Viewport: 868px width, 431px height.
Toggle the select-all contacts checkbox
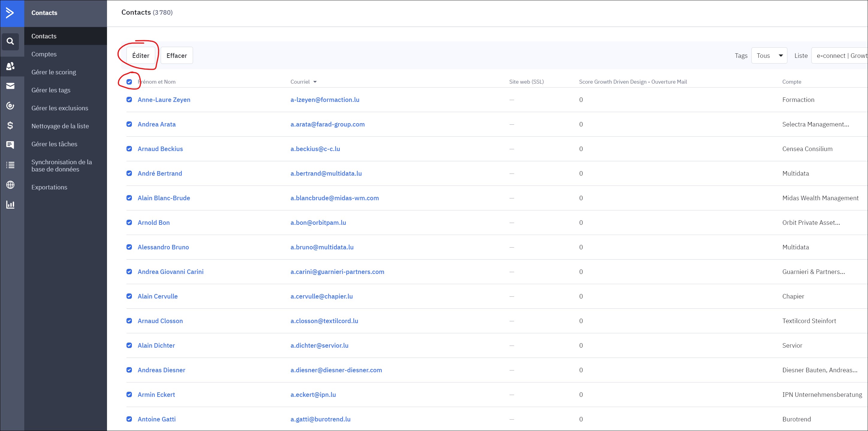click(129, 82)
